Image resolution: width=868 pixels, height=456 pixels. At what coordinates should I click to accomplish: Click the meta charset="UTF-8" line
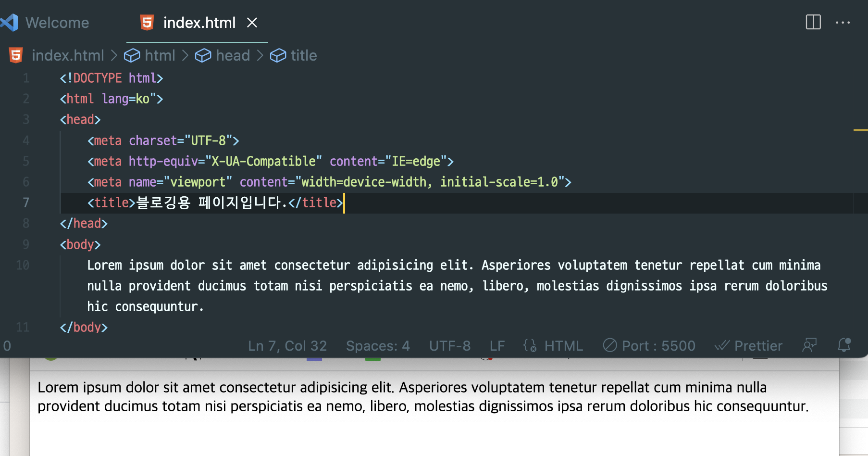tap(163, 140)
